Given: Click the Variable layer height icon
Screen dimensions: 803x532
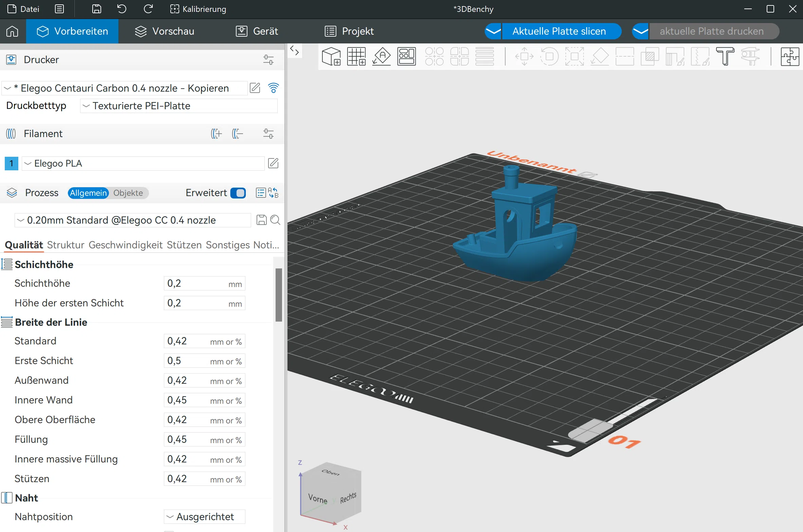Looking at the screenshot, I should 485,56.
